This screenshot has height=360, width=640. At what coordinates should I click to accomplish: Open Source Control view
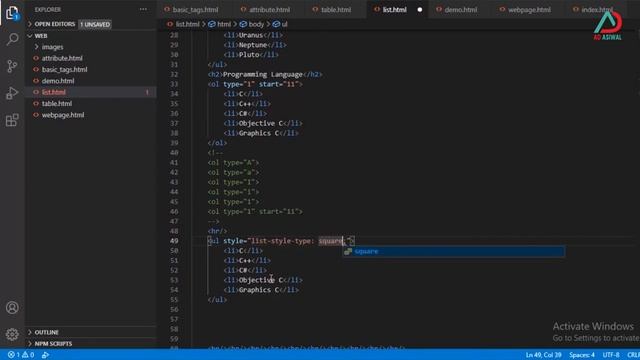tap(12, 66)
